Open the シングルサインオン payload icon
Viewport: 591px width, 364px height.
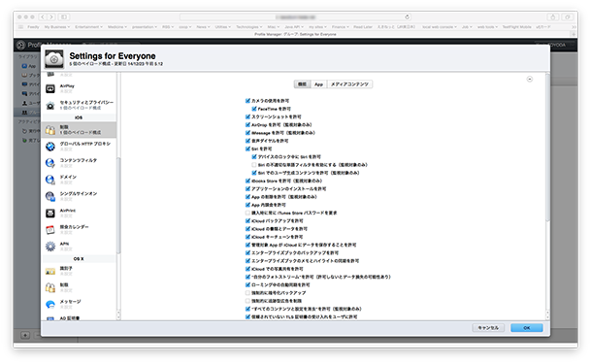(50, 196)
